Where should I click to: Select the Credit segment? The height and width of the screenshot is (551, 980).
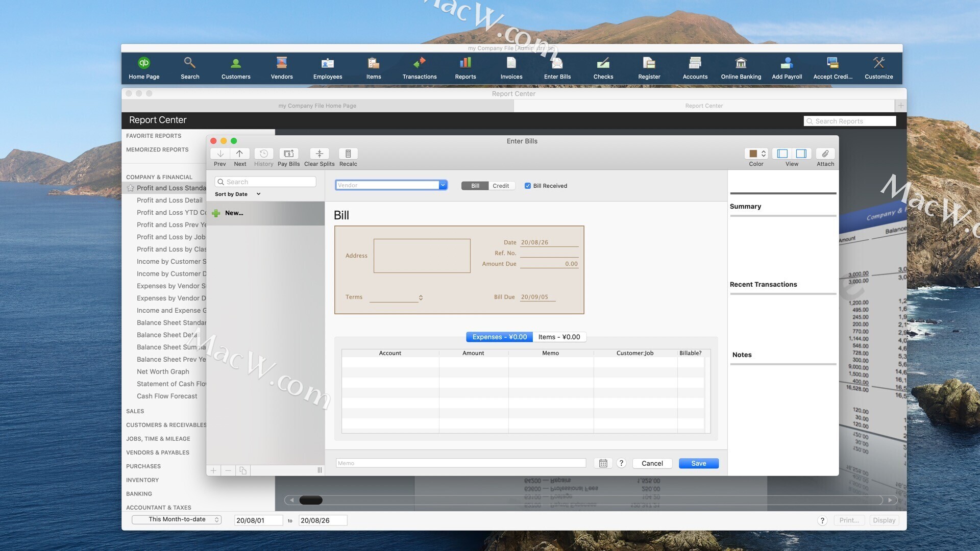pyautogui.click(x=501, y=186)
